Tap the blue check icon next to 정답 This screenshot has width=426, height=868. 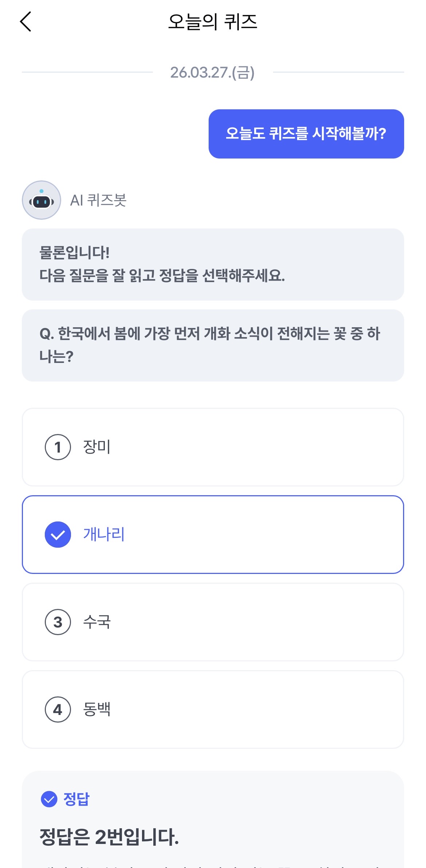(x=49, y=799)
